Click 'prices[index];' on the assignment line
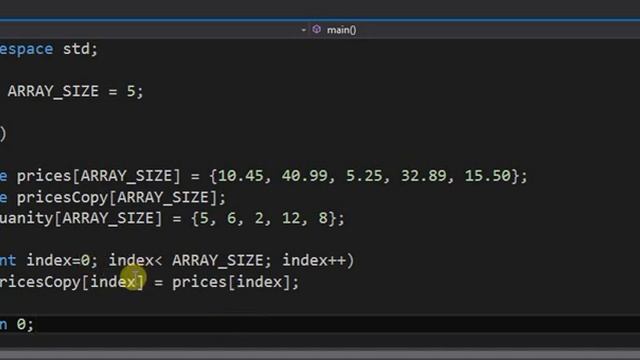This screenshot has height=360, width=640. [236, 282]
